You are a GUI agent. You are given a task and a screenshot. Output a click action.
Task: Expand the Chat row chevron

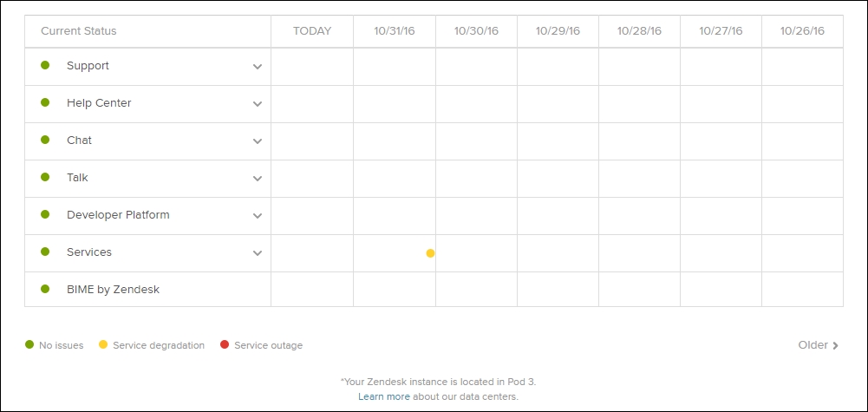[258, 141]
